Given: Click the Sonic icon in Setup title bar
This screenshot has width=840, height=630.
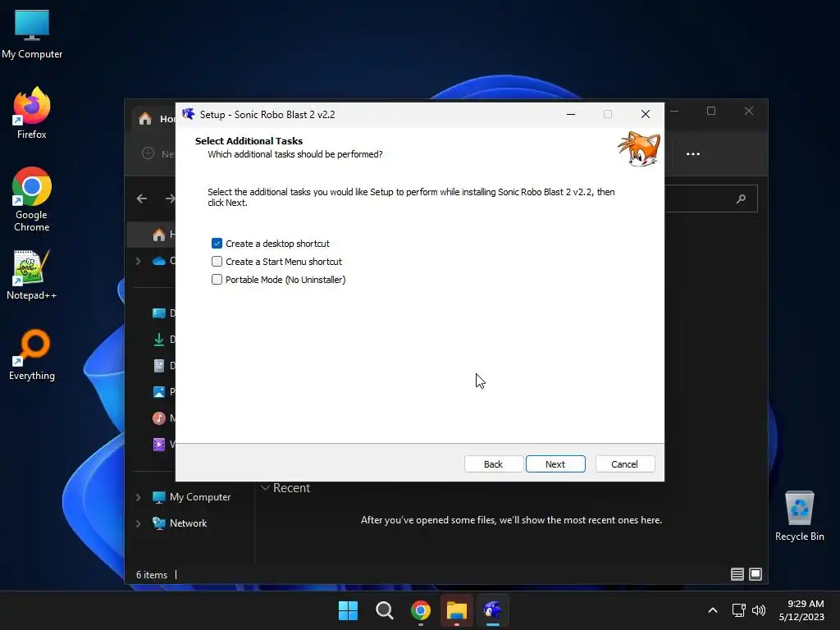Looking at the screenshot, I should click(188, 114).
